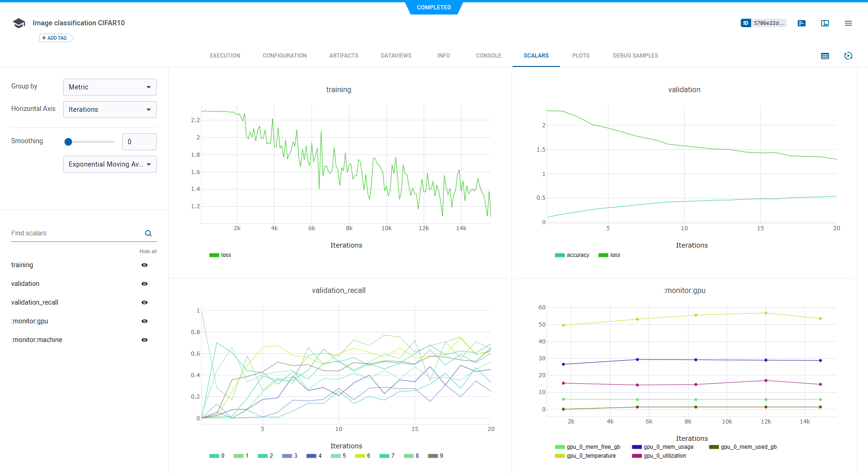Click the graduation cap experiment icon
Viewport: 868px width, 475px height.
click(x=19, y=23)
